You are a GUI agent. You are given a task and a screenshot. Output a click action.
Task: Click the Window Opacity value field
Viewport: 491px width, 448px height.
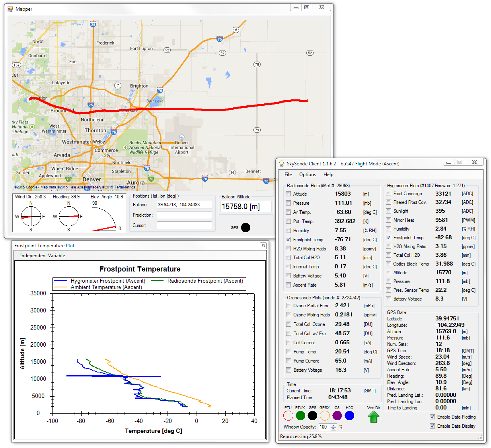click(x=324, y=427)
